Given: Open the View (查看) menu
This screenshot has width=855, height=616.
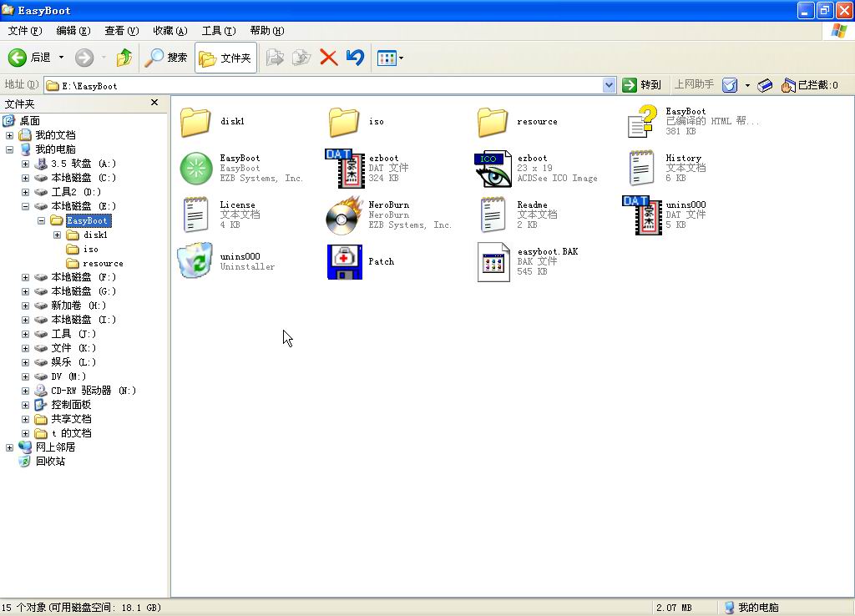Looking at the screenshot, I should [122, 31].
